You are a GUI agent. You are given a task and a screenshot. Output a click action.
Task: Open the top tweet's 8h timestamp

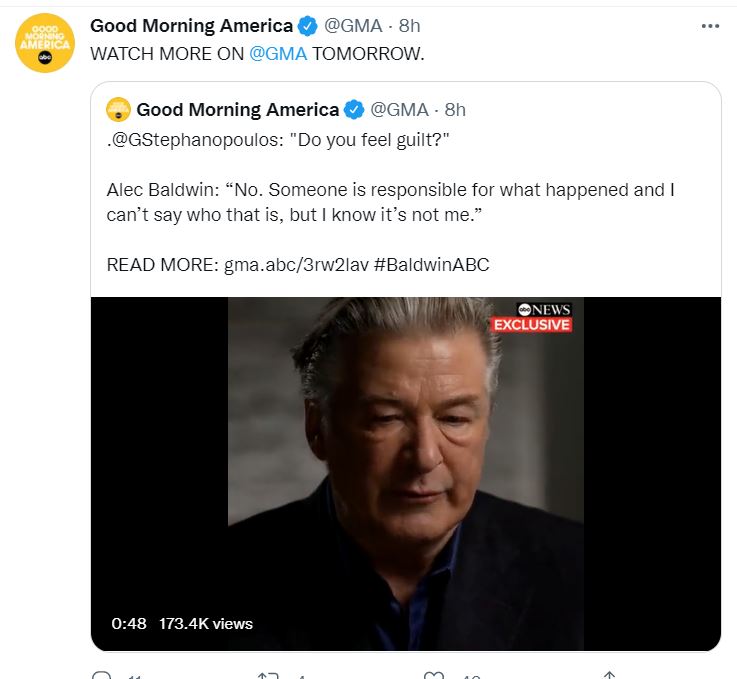click(409, 26)
